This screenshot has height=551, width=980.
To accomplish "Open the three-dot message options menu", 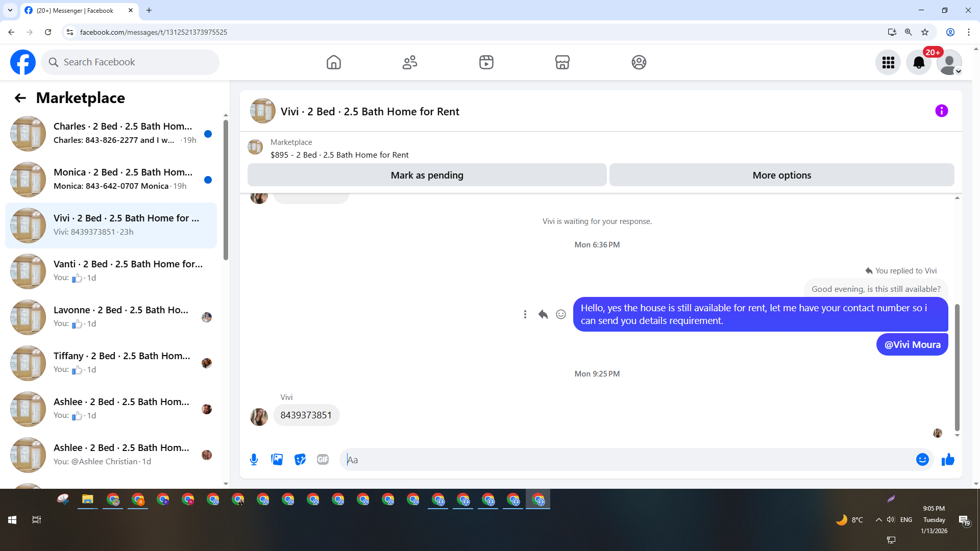I will 525,314.
